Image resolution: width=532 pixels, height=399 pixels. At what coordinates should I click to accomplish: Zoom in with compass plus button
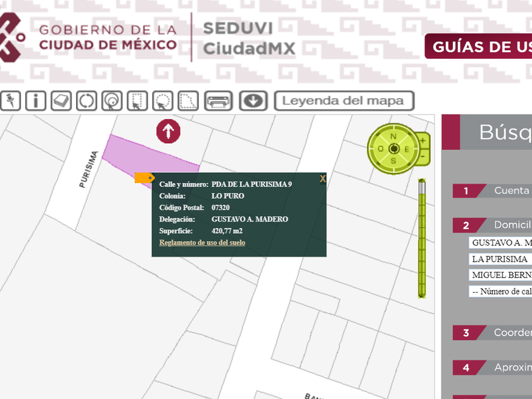(x=423, y=141)
